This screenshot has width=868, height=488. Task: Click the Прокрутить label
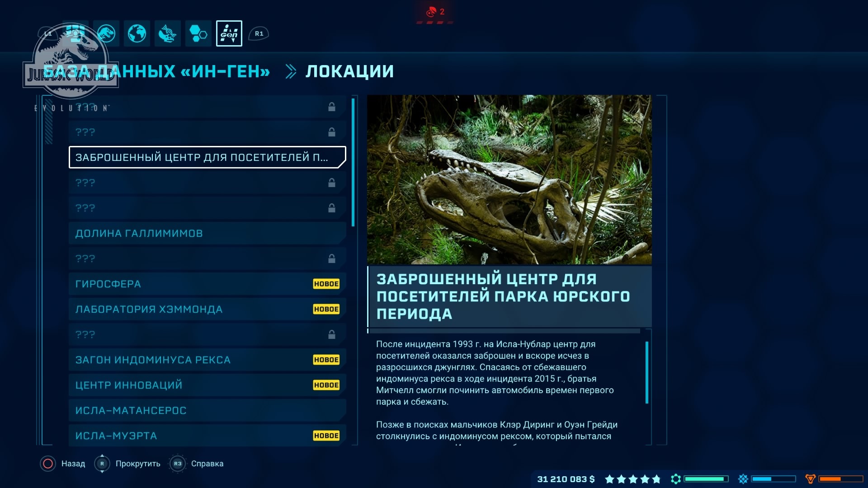138,464
